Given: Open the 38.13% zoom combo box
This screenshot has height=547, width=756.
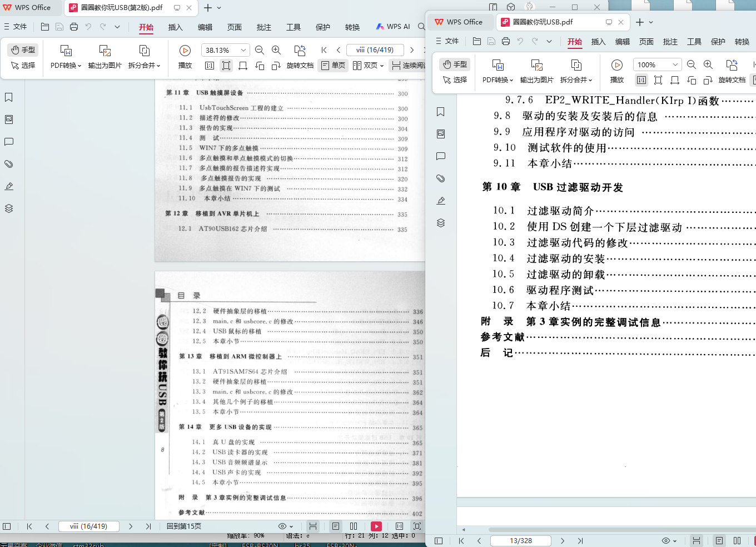Looking at the screenshot, I should 226,50.
